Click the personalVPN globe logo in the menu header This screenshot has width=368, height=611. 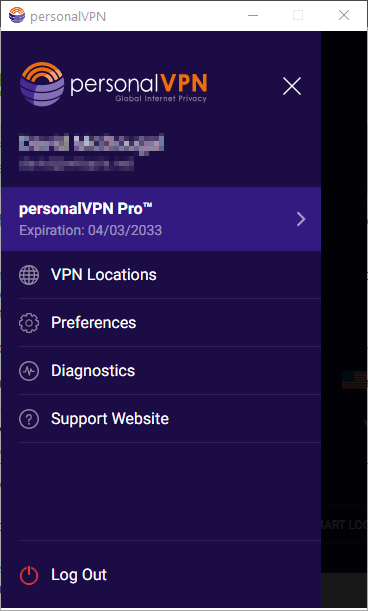[x=42, y=84]
